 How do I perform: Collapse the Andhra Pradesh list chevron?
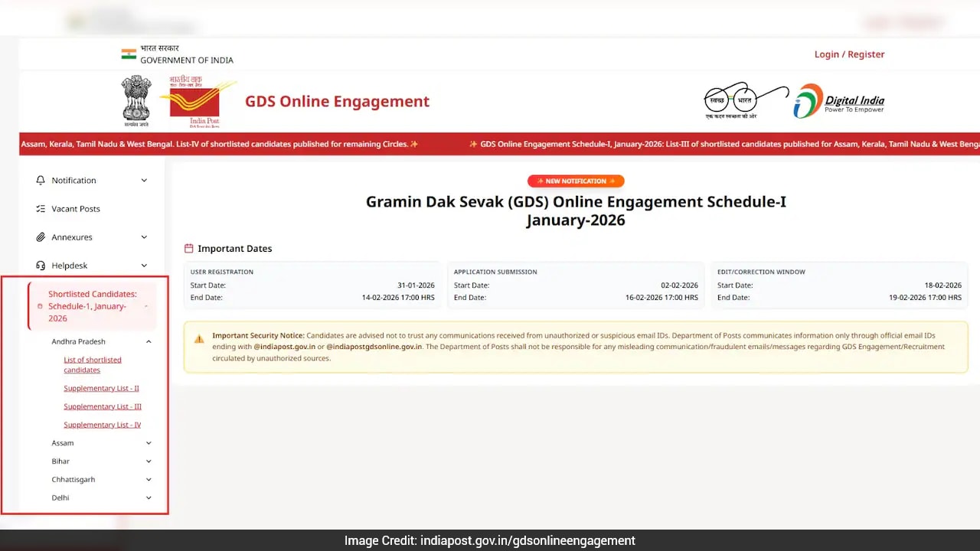pos(149,342)
